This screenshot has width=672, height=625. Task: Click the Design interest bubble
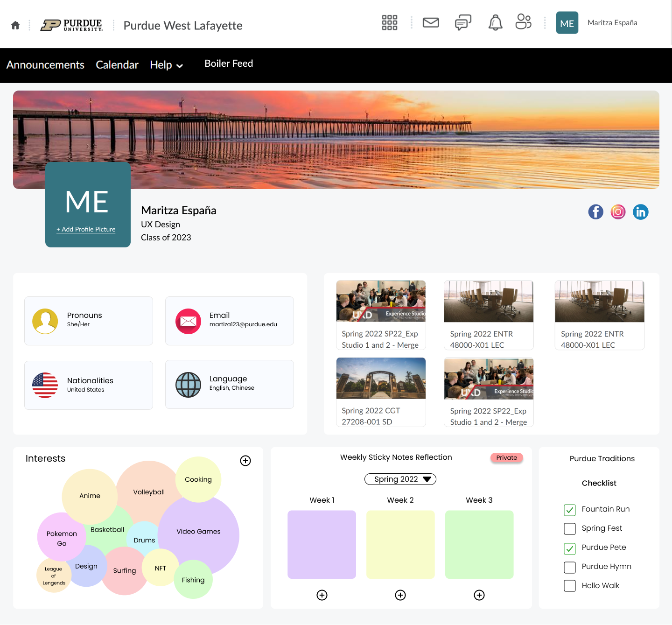pyautogui.click(x=86, y=566)
